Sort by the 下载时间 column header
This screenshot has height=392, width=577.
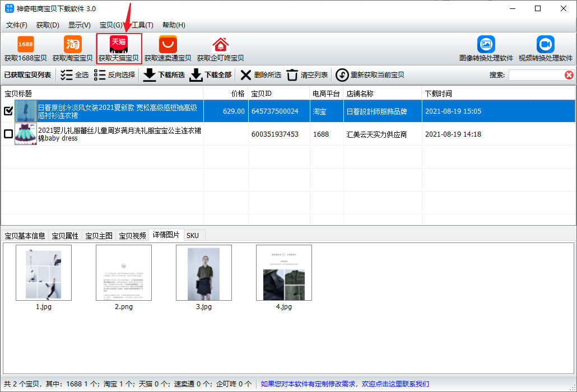click(x=499, y=94)
